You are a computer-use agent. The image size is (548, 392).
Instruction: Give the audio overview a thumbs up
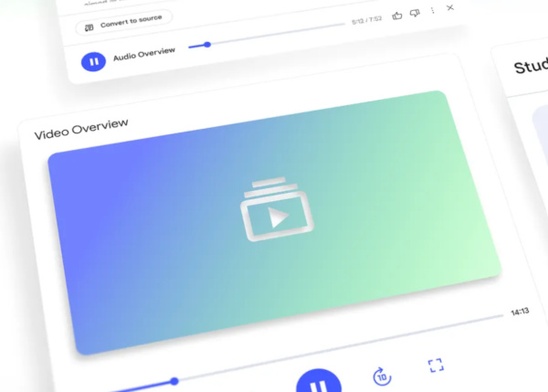point(397,16)
